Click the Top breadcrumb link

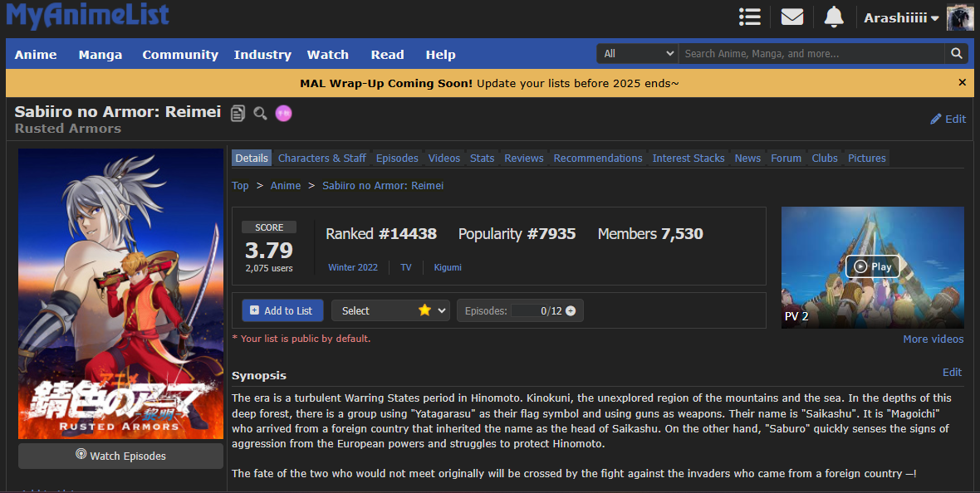240,186
